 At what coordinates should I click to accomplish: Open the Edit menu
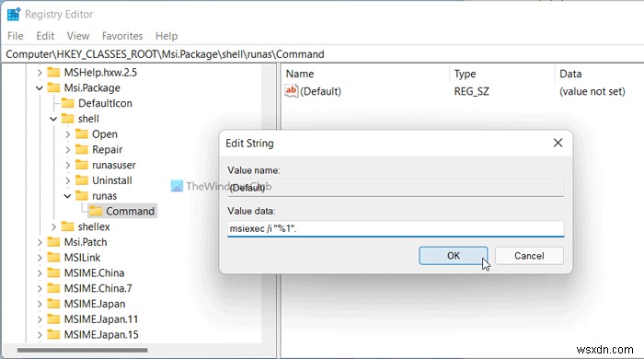45,36
